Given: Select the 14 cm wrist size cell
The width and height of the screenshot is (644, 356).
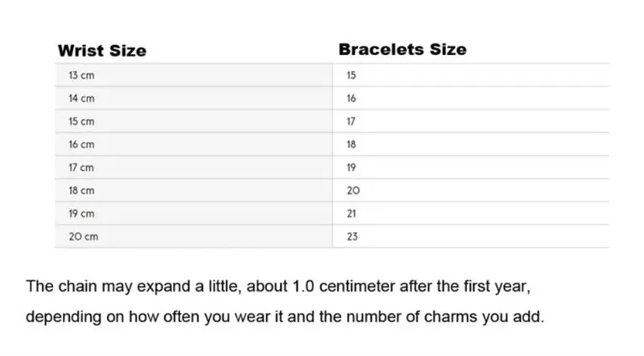Looking at the screenshot, I should (x=82, y=98).
